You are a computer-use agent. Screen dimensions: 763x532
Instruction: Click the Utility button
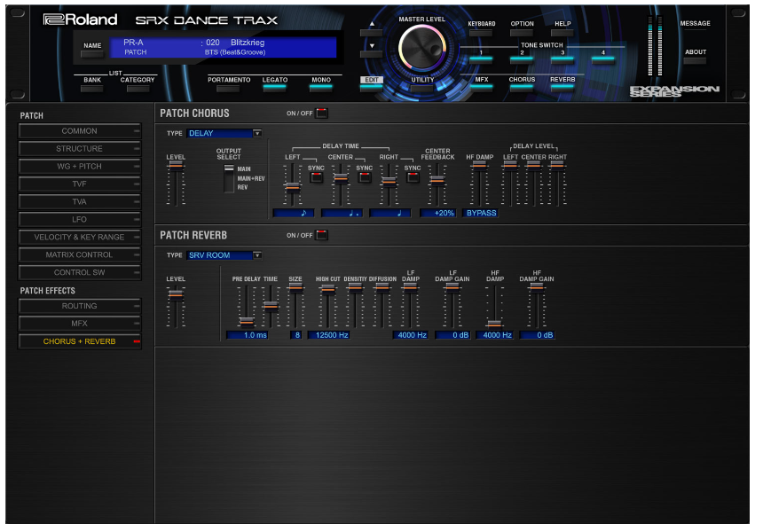pos(422,88)
